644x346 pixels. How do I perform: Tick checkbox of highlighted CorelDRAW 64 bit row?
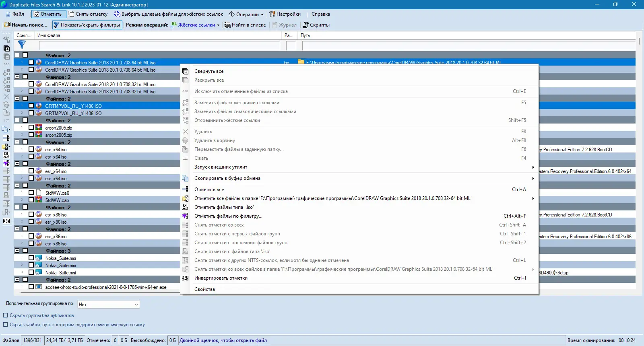point(31,62)
